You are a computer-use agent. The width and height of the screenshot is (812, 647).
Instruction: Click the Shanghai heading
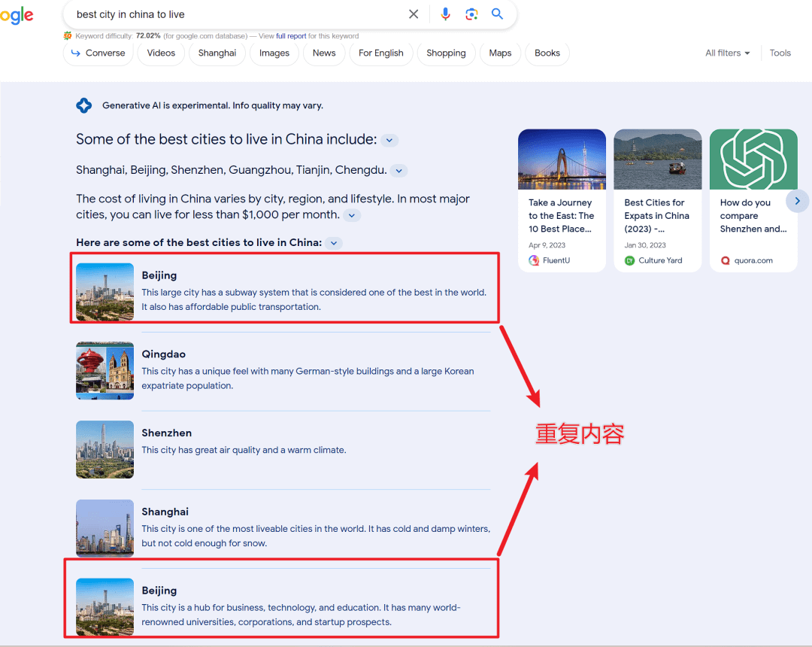tap(165, 512)
